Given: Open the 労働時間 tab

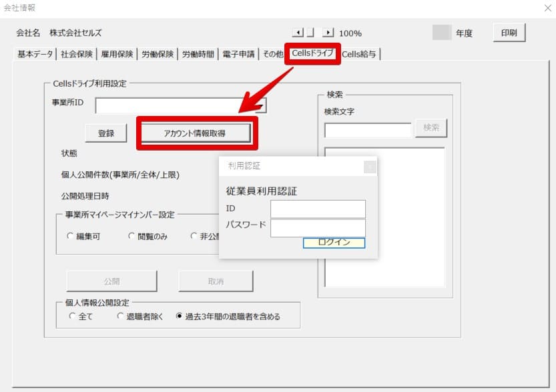Looking at the screenshot, I should 198,54.
